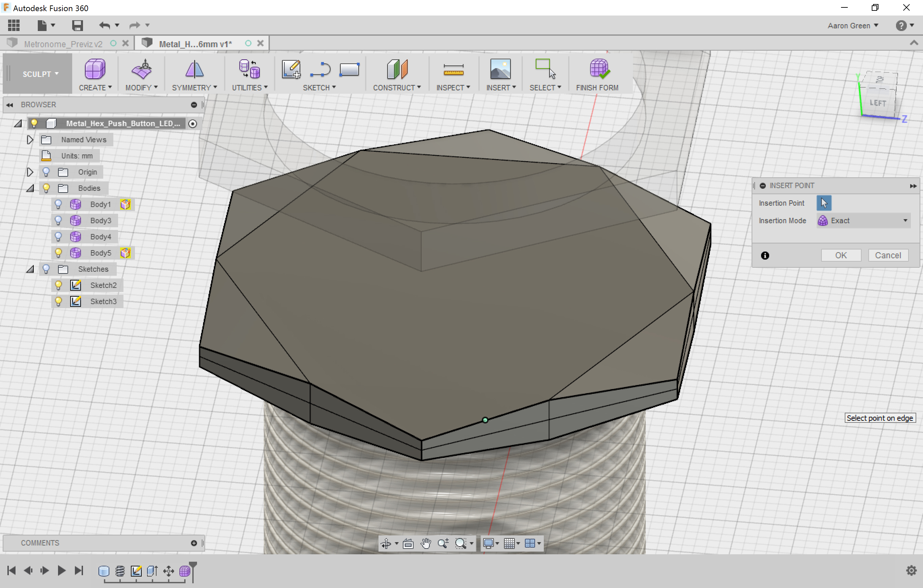Click OK in the Insert Point dialog
Image resolution: width=923 pixels, height=588 pixels.
841,255
